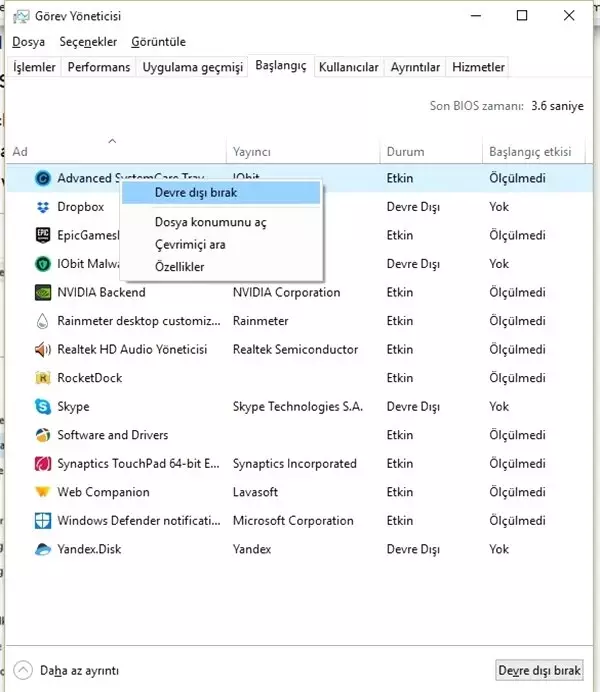Click the Görev Yöneticisi title bar icon
The height and width of the screenshot is (692, 600).
pos(21,16)
